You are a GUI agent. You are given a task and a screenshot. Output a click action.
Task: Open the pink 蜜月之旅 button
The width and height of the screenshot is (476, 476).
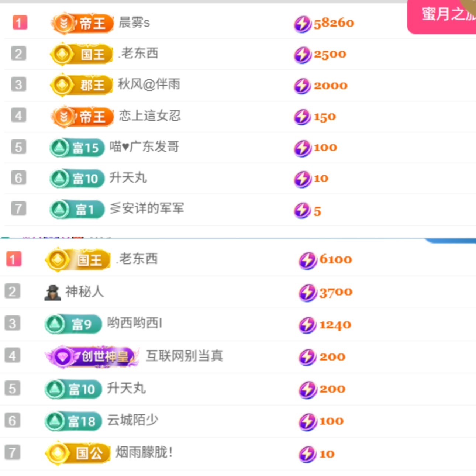pos(442,16)
